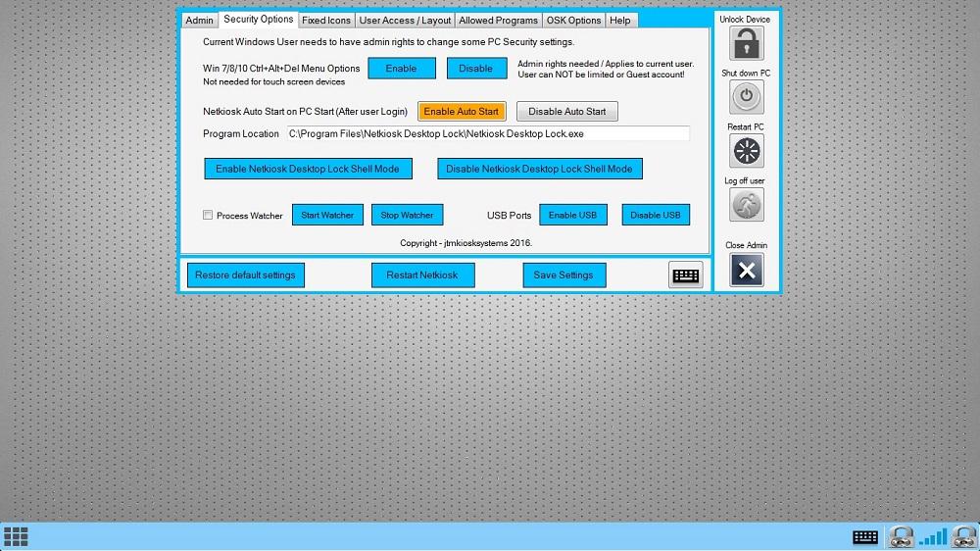Go to User Access / Layout tab
The height and width of the screenshot is (551, 980).
point(405,20)
